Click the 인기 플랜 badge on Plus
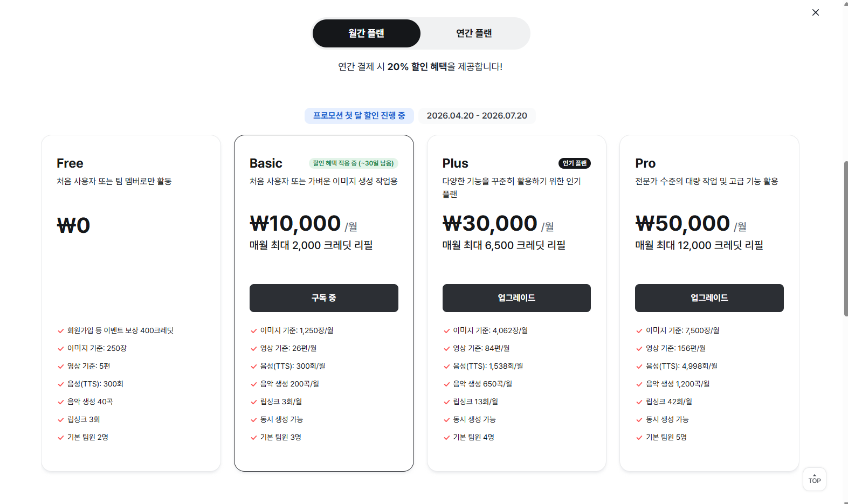Screen dimensions: 848x504 tap(575, 163)
